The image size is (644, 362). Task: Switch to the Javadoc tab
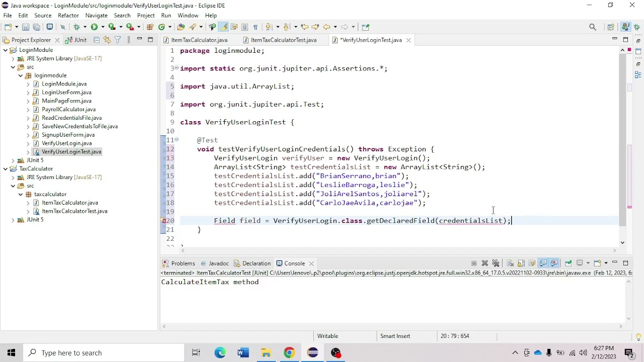(215, 263)
